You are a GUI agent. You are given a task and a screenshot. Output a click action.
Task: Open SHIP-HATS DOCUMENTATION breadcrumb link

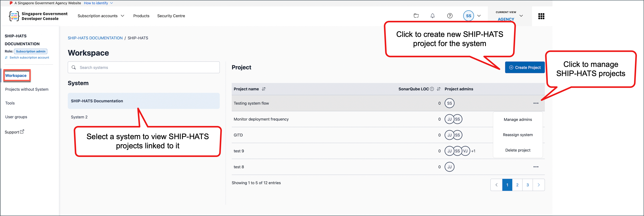(95, 38)
